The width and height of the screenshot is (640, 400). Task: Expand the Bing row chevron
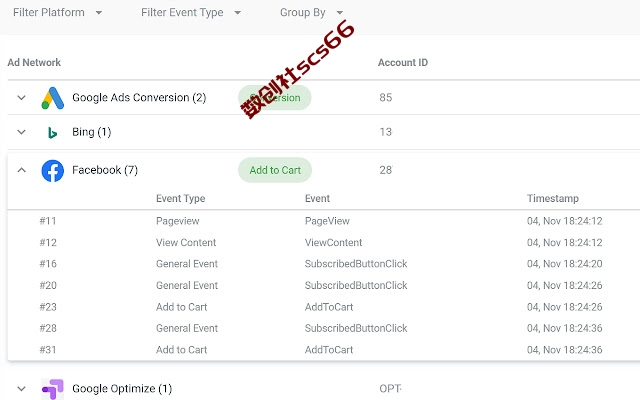point(22,132)
